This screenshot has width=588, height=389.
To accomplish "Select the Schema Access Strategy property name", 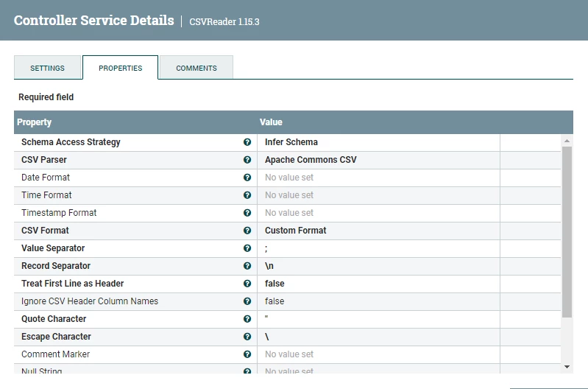I will coord(71,142).
